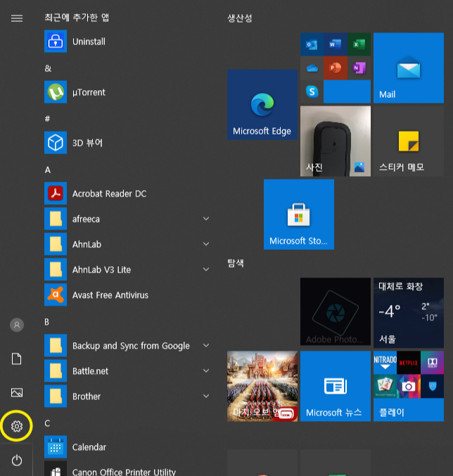Open Adobe Photoshop Express tile
This screenshot has width=453, height=476.
tap(336, 311)
